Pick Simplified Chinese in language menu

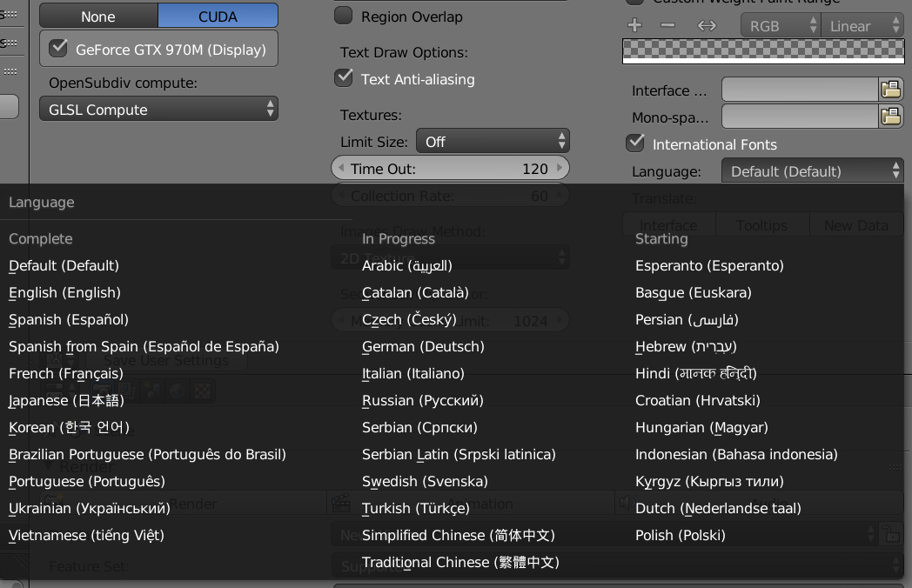[x=458, y=535]
